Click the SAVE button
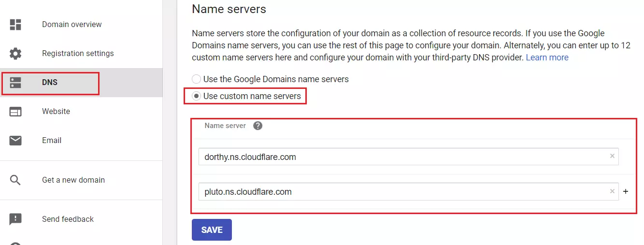This screenshot has height=245, width=644. click(x=212, y=230)
